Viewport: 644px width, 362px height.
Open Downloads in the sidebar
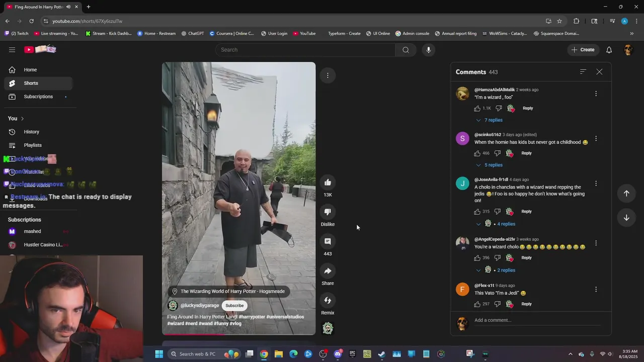(39, 199)
